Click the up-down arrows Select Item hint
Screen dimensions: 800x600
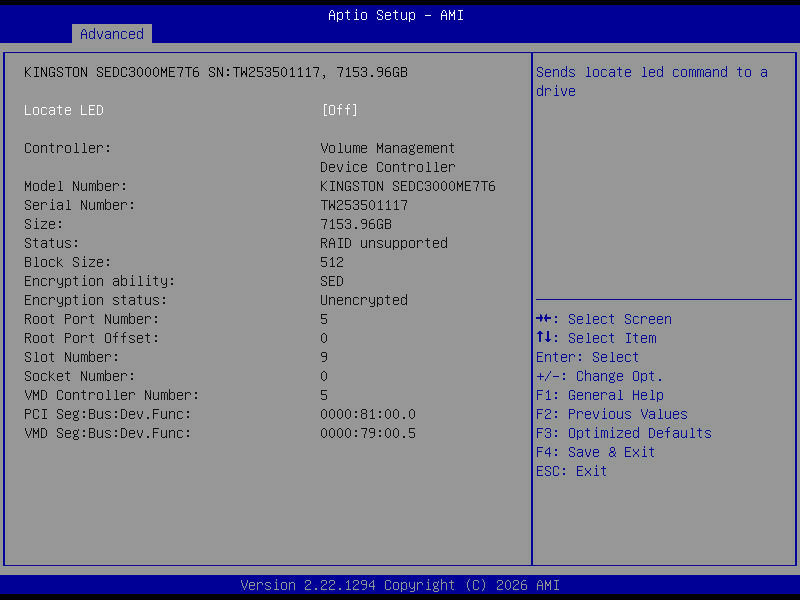point(596,338)
